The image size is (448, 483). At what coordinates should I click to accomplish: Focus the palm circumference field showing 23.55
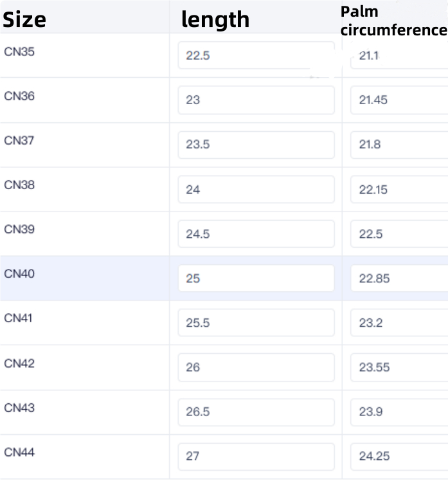coord(399,367)
